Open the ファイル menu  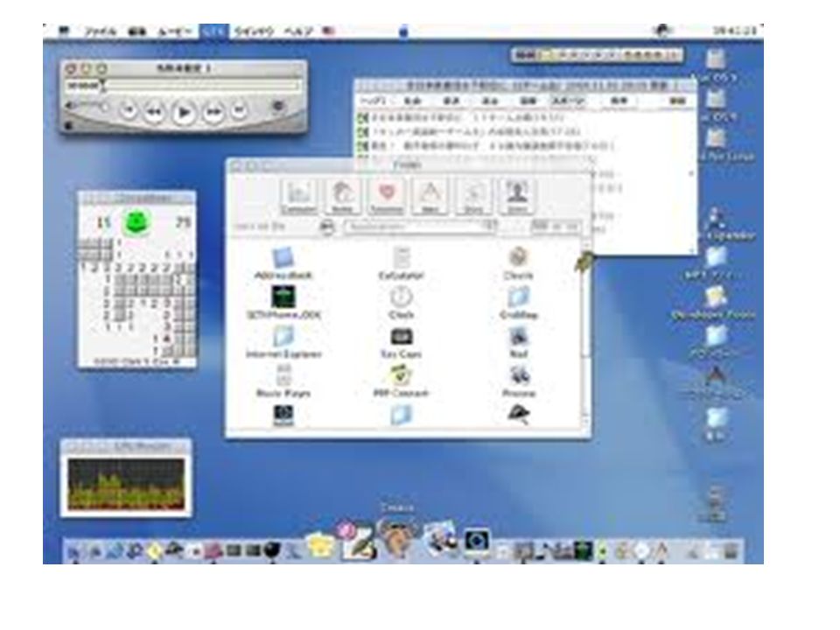point(100,31)
